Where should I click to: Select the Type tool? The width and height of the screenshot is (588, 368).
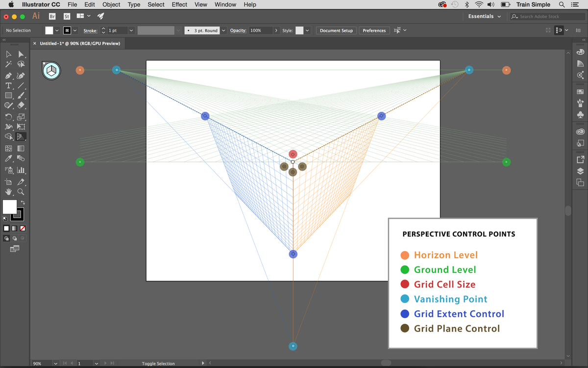9,85
